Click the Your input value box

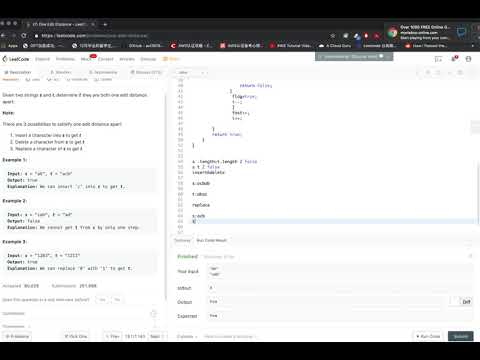pyautogui.click(x=340, y=271)
